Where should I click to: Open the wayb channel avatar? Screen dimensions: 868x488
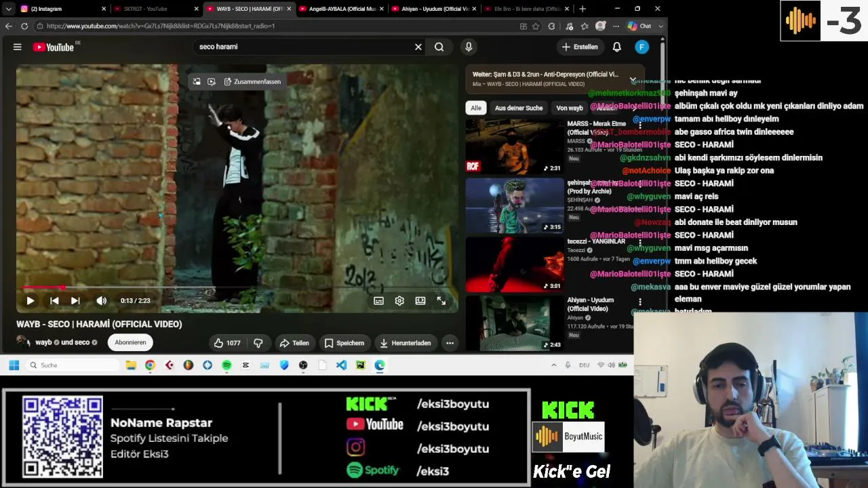(x=23, y=342)
